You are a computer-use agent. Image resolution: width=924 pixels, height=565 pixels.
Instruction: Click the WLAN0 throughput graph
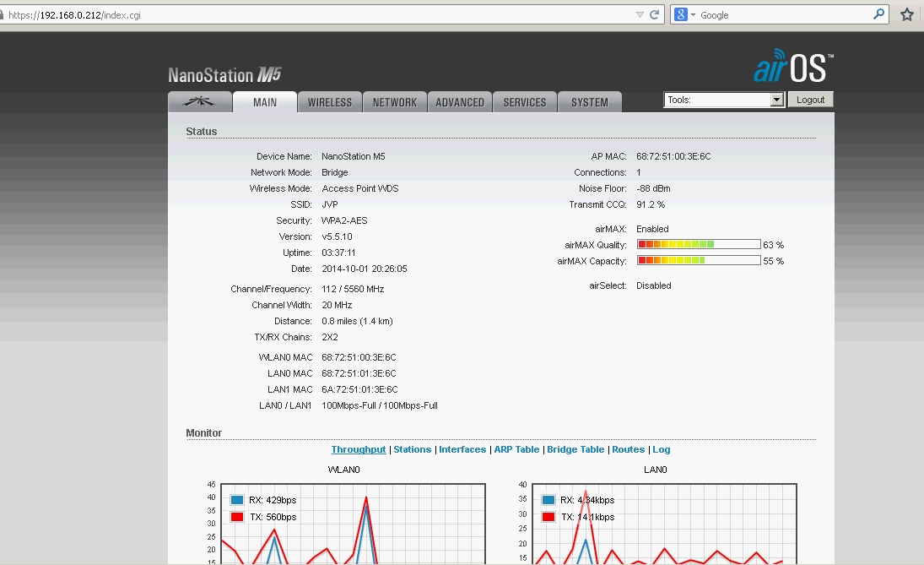coord(353,524)
